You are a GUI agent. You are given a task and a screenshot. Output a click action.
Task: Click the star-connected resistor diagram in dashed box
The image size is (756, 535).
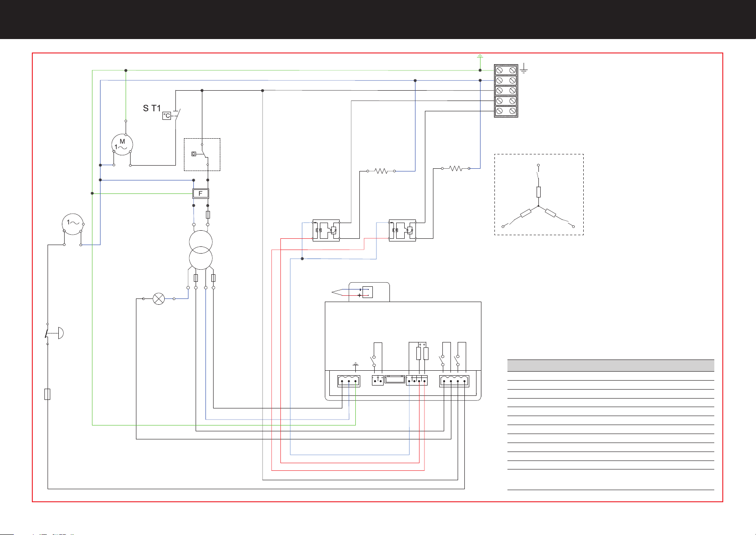point(539,195)
